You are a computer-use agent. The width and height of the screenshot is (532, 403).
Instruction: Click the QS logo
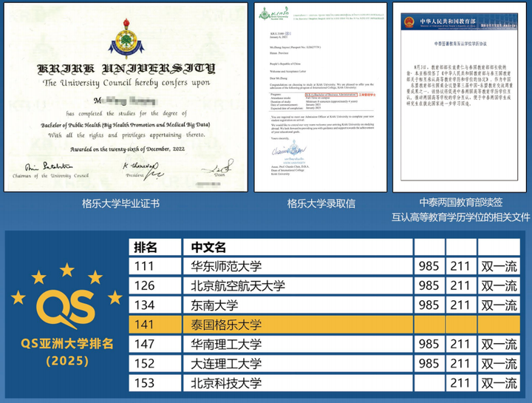coord(66,309)
